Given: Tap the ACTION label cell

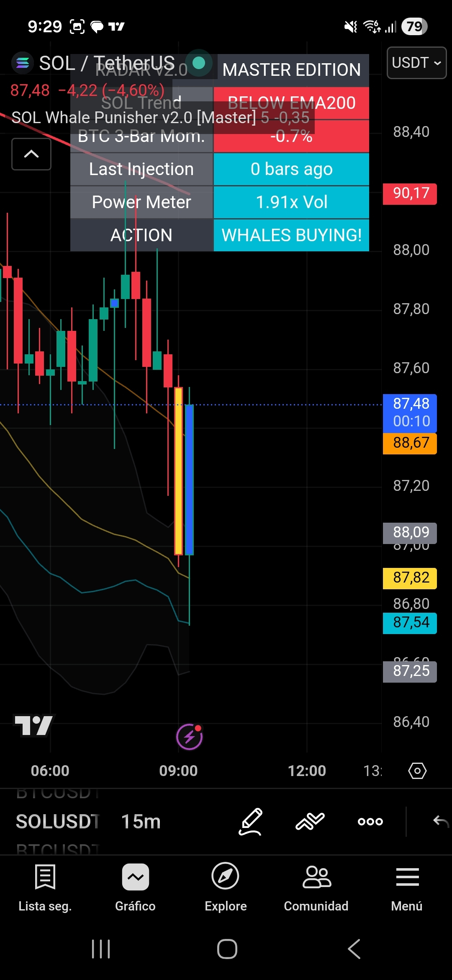Looking at the screenshot, I should [141, 235].
